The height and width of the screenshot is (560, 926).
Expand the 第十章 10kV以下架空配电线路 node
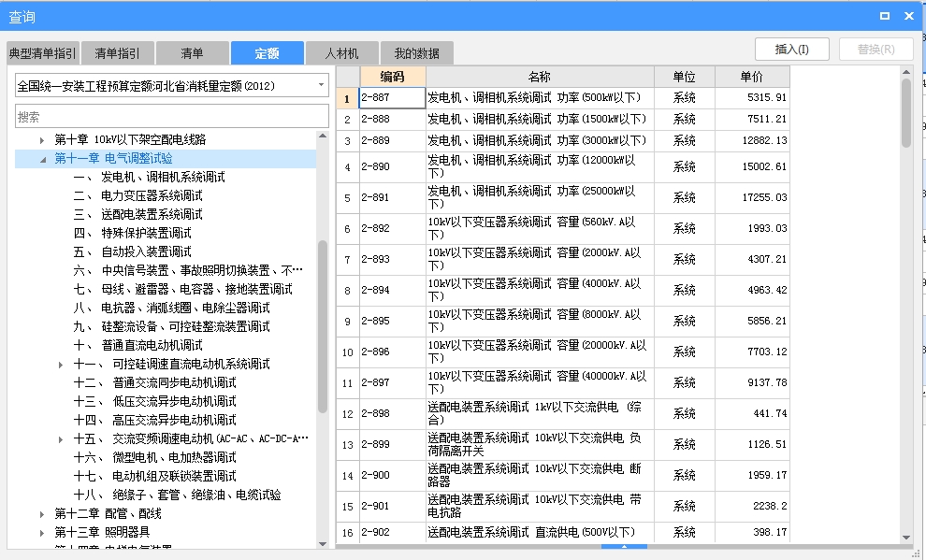[x=42, y=140]
